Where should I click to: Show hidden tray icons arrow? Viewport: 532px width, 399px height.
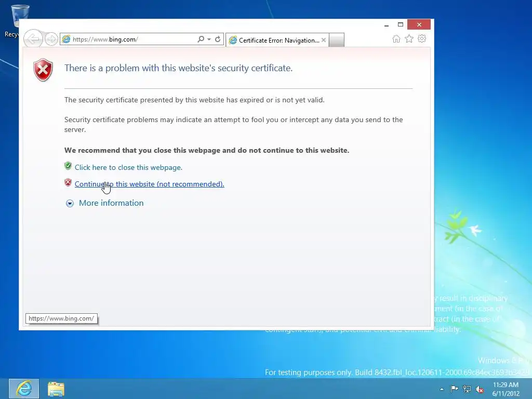pos(442,390)
